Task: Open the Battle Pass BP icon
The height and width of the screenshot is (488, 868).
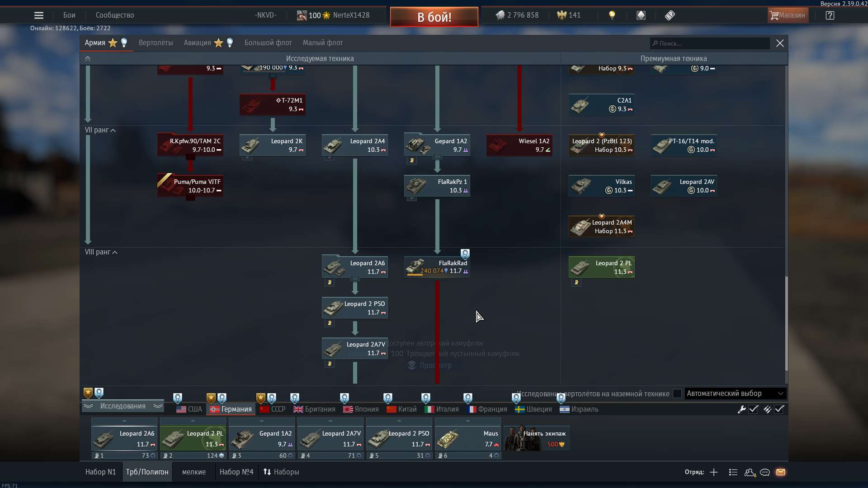Action: coord(670,15)
